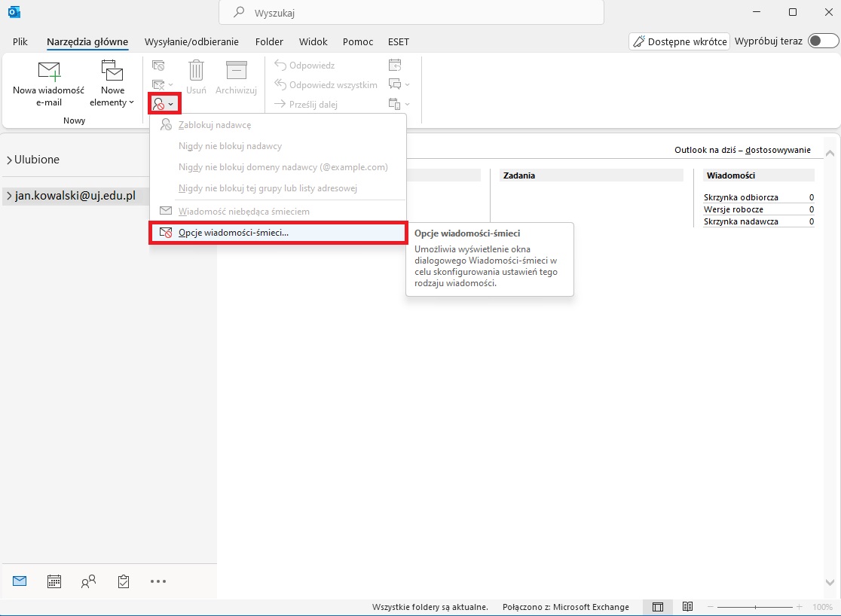Click Outlook na dziś – dostosowywanie link
Screen dimensions: 841x616
(x=742, y=150)
